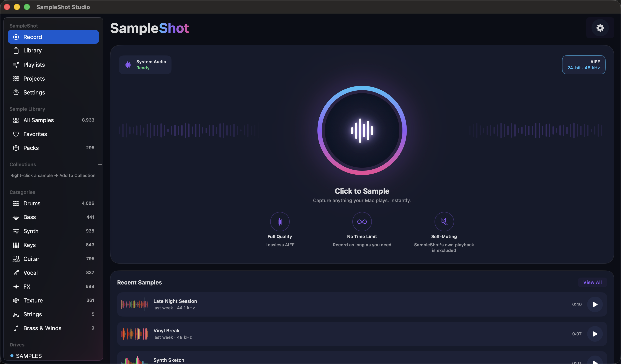Click the Recent Samples heading
The height and width of the screenshot is (364, 621).
pos(139,283)
